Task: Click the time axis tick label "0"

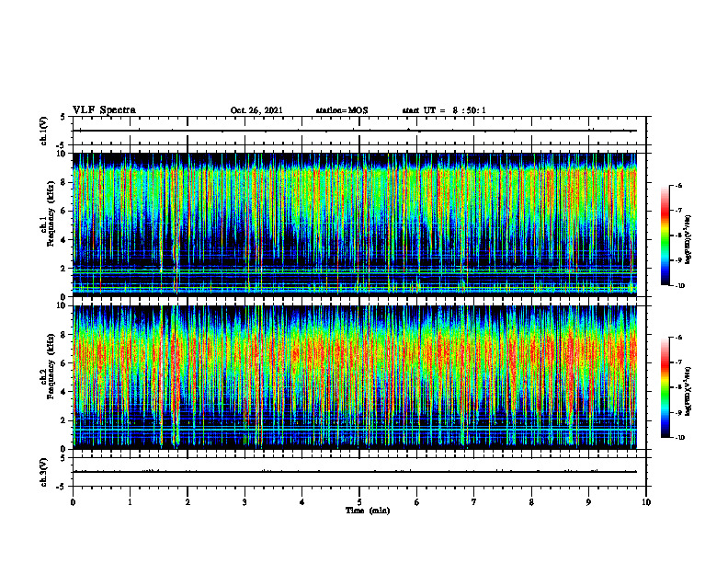Action: (x=73, y=502)
